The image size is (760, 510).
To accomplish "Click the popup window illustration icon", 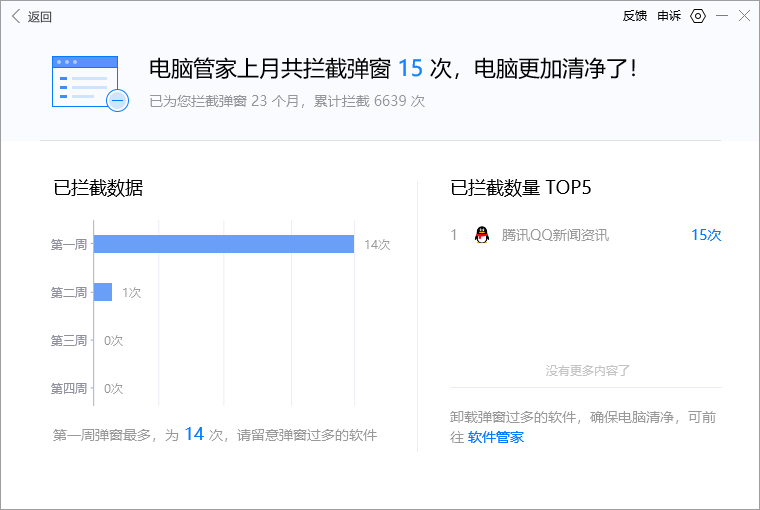I will [x=89, y=83].
